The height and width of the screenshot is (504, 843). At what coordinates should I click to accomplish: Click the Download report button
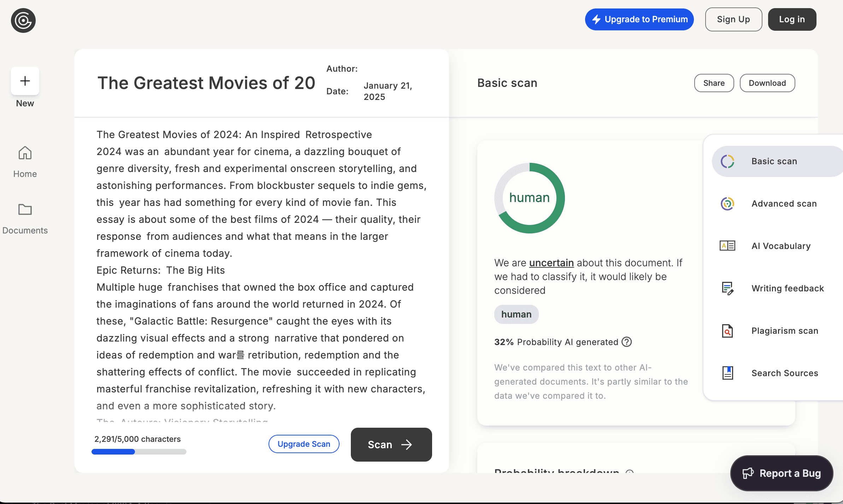click(767, 83)
